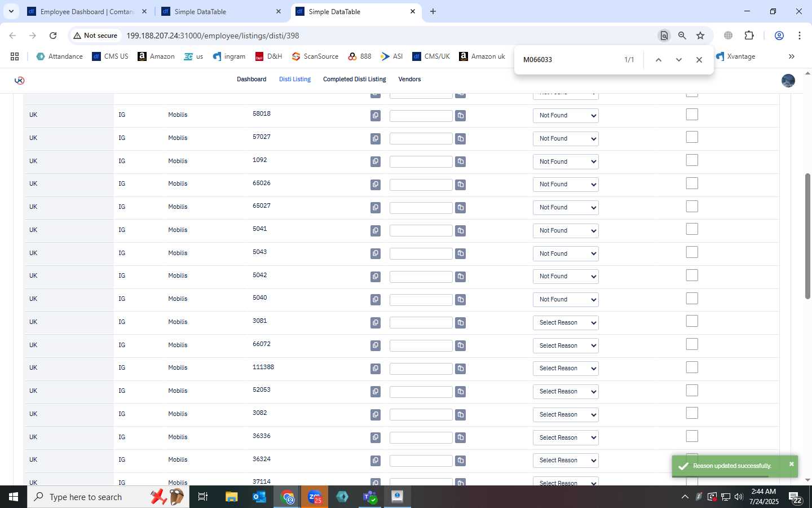Open Chrome extensions puzzle icon
The height and width of the screenshot is (508, 812).
[749, 36]
